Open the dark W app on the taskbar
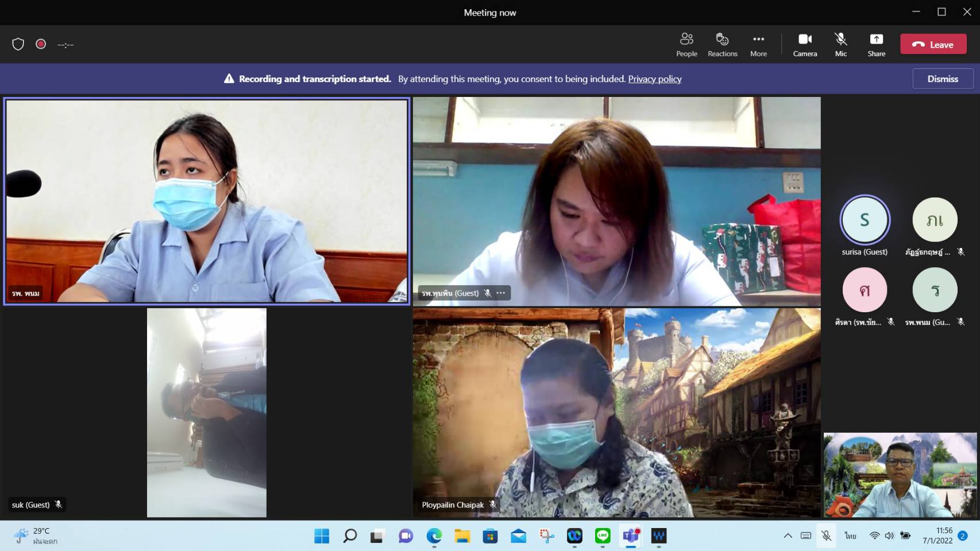The height and width of the screenshot is (551, 980). (659, 536)
